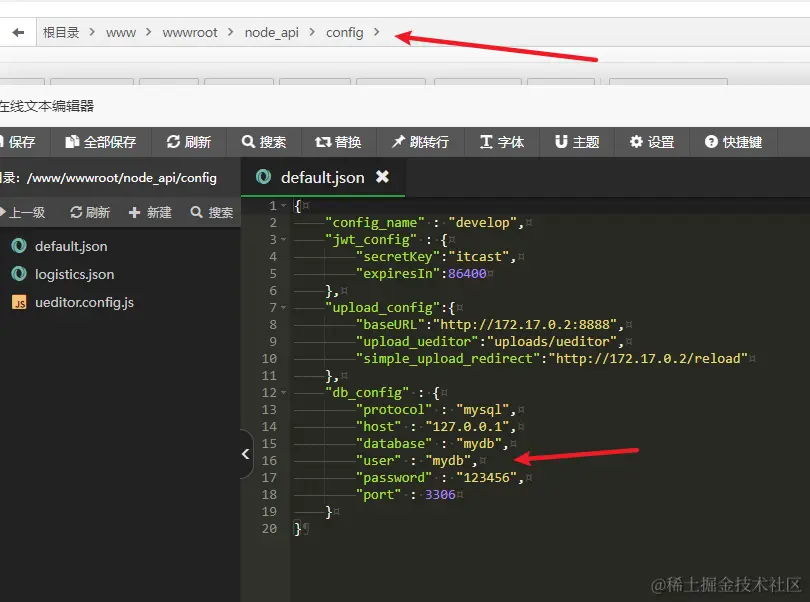Select the default.json editor tab
The height and width of the screenshot is (602, 810).
point(322,178)
